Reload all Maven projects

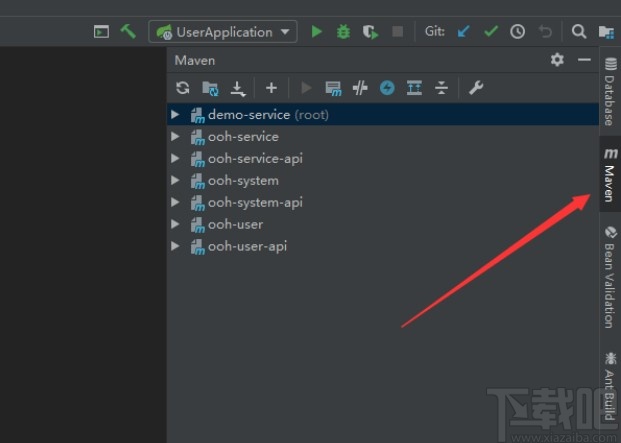point(183,87)
